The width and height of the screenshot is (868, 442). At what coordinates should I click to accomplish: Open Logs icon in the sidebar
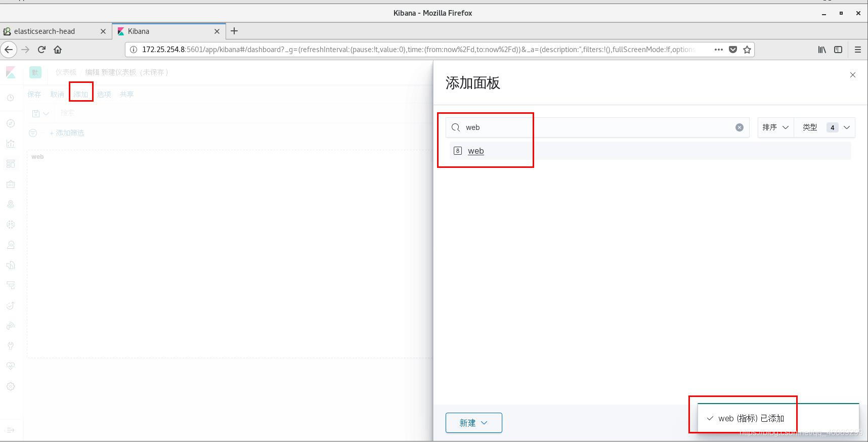coord(11,265)
